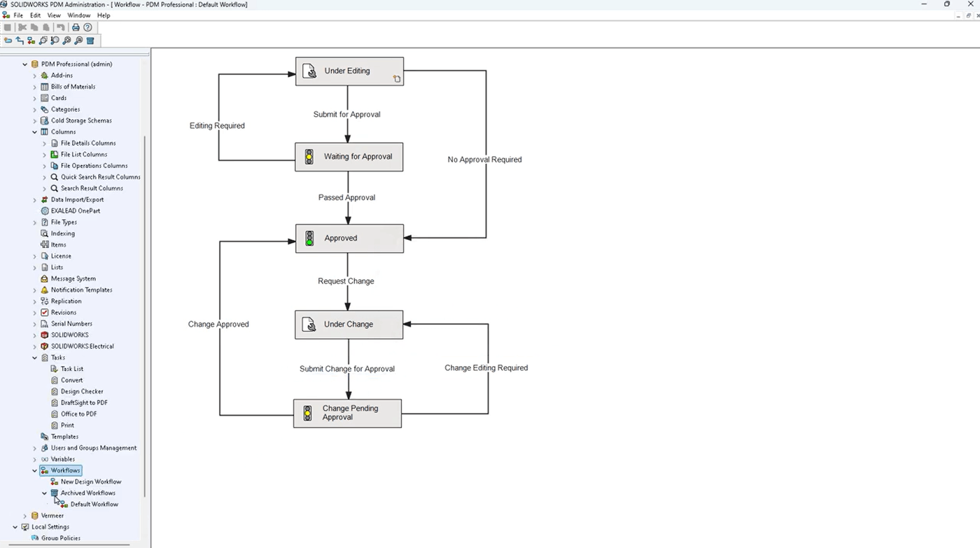Screen dimensions: 980x548
Task: Click the traffic-light icon in the Approved state box
Action: point(309,238)
